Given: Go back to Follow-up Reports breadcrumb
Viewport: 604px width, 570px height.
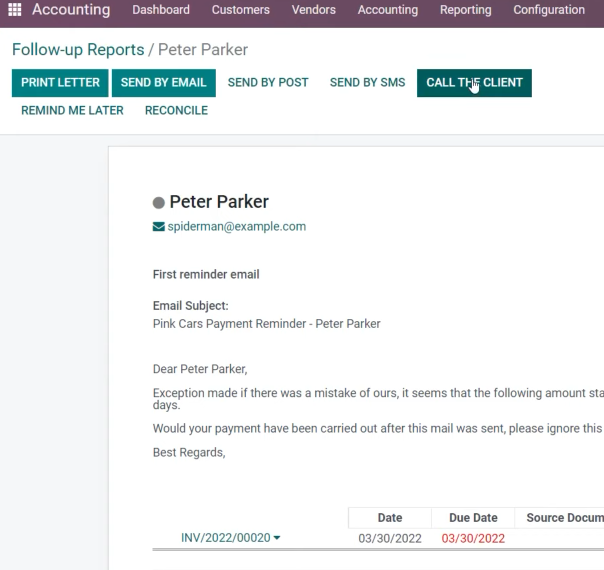Looking at the screenshot, I should tap(78, 50).
